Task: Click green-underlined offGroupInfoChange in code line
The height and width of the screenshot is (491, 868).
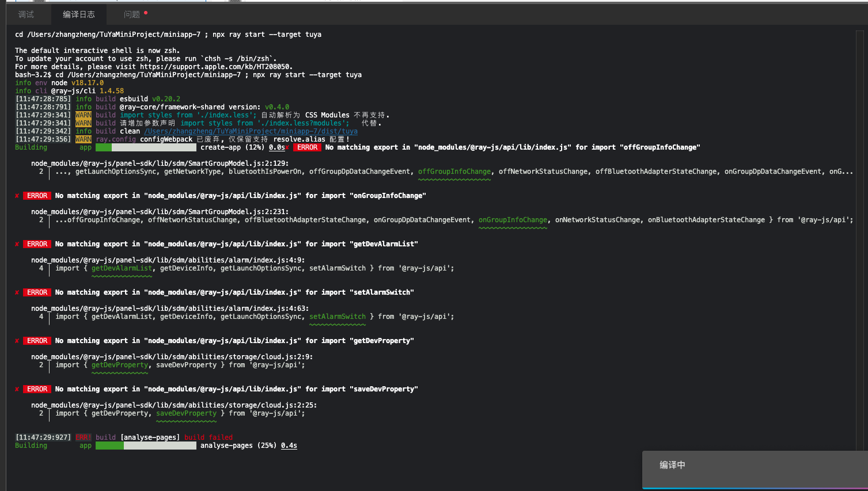Action: pyautogui.click(x=454, y=172)
